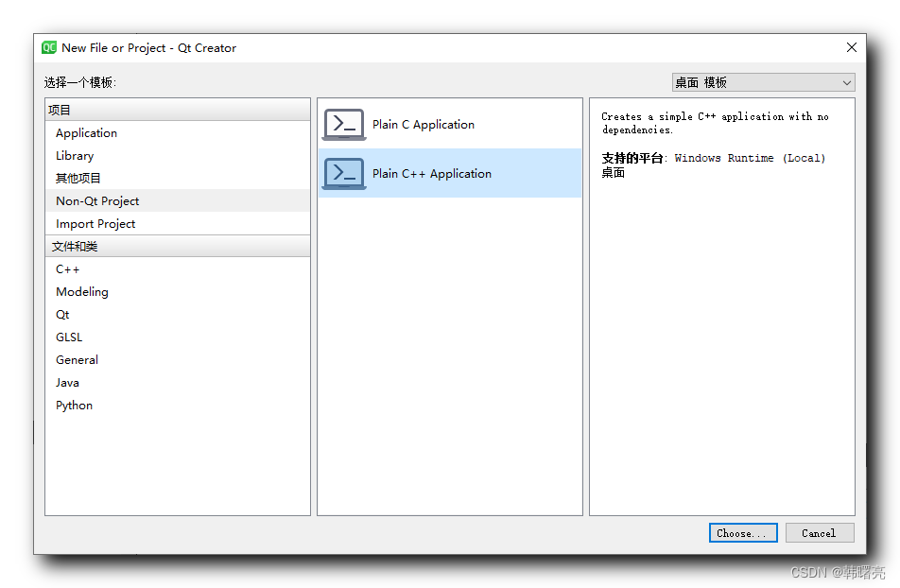
Task: Click the Cancel button
Action: pos(819,532)
